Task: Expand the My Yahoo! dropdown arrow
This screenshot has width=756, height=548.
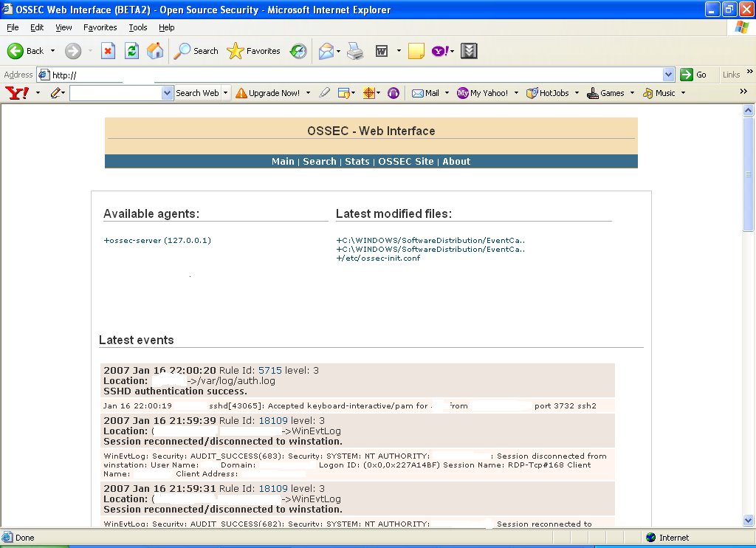Action: tap(516, 92)
